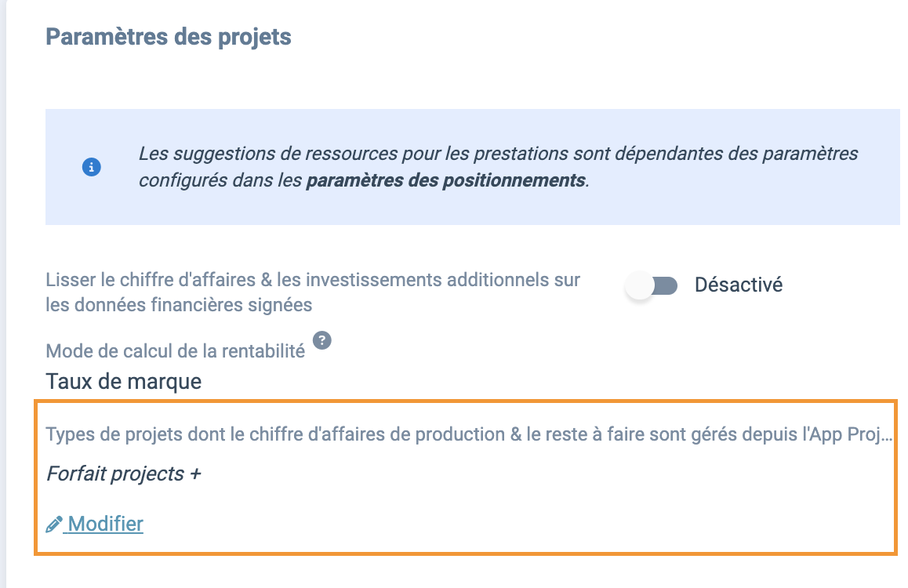Click the Forfait projects + value
The height and width of the screenshot is (588, 908).
point(123,474)
